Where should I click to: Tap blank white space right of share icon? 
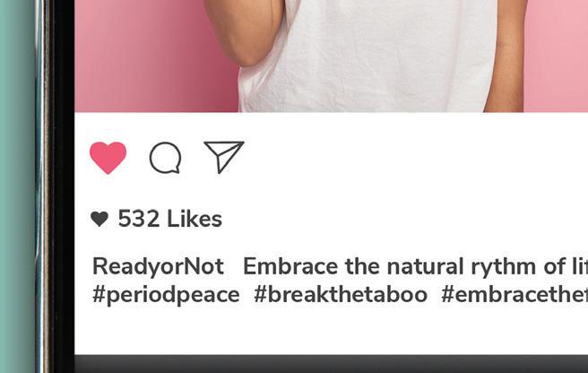click(412, 158)
